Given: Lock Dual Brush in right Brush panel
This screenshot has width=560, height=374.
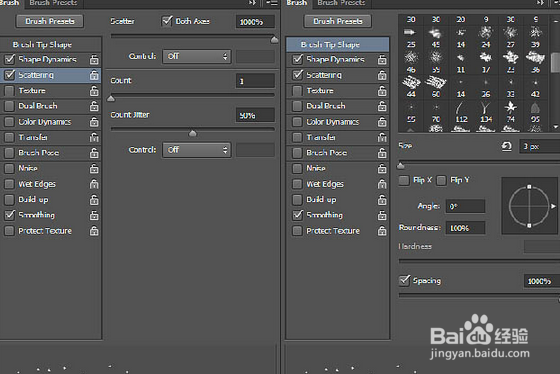Looking at the screenshot, I should (x=382, y=106).
